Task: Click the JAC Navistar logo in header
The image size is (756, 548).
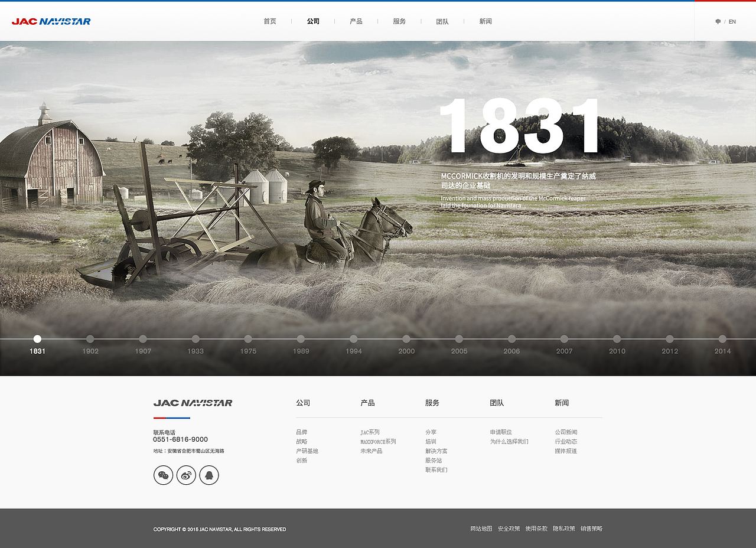Action: pyautogui.click(x=51, y=22)
